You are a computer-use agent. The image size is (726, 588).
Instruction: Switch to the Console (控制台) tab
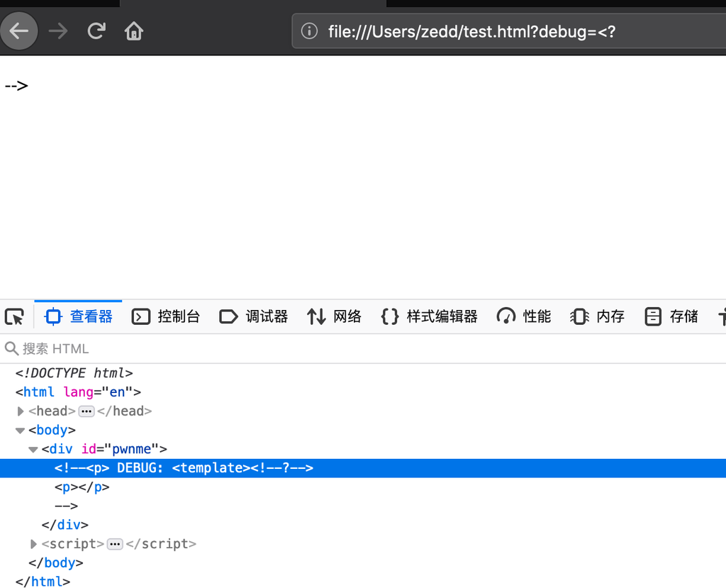(x=167, y=316)
